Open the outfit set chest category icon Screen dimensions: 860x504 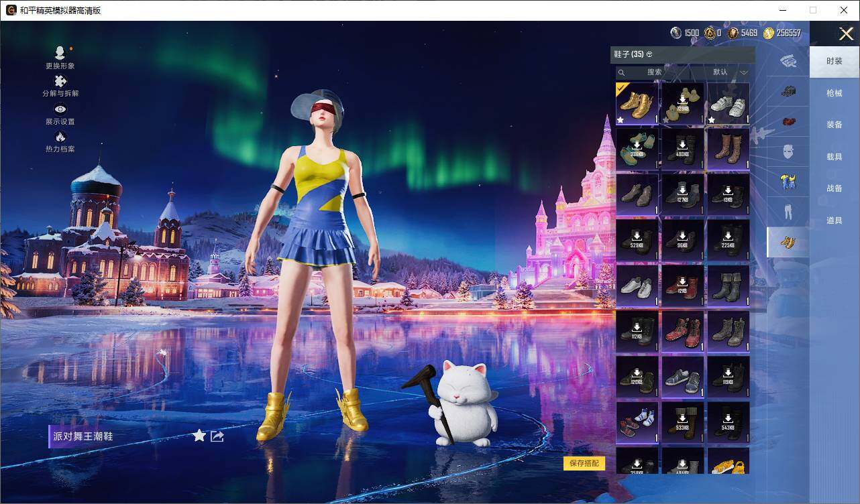(788, 62)
